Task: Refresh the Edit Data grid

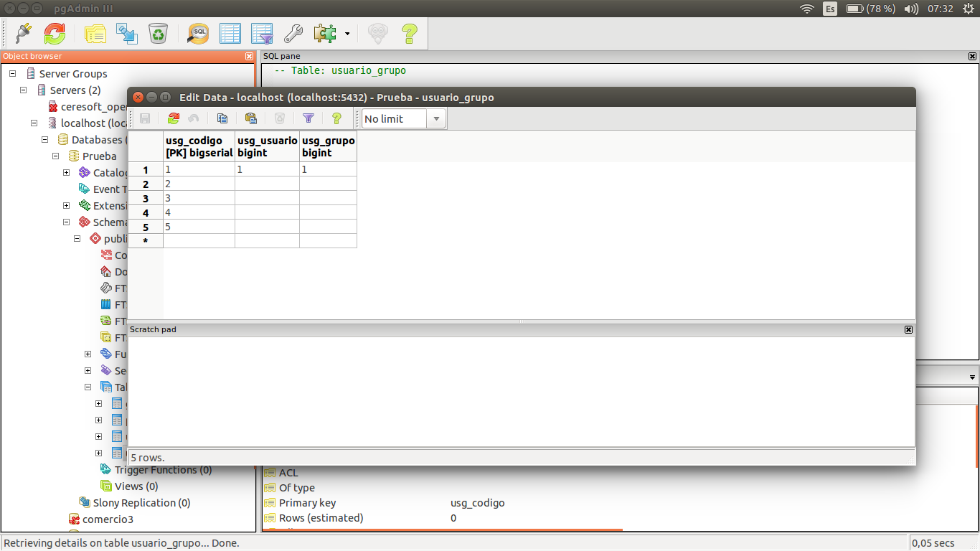Action: coord(174,118)
